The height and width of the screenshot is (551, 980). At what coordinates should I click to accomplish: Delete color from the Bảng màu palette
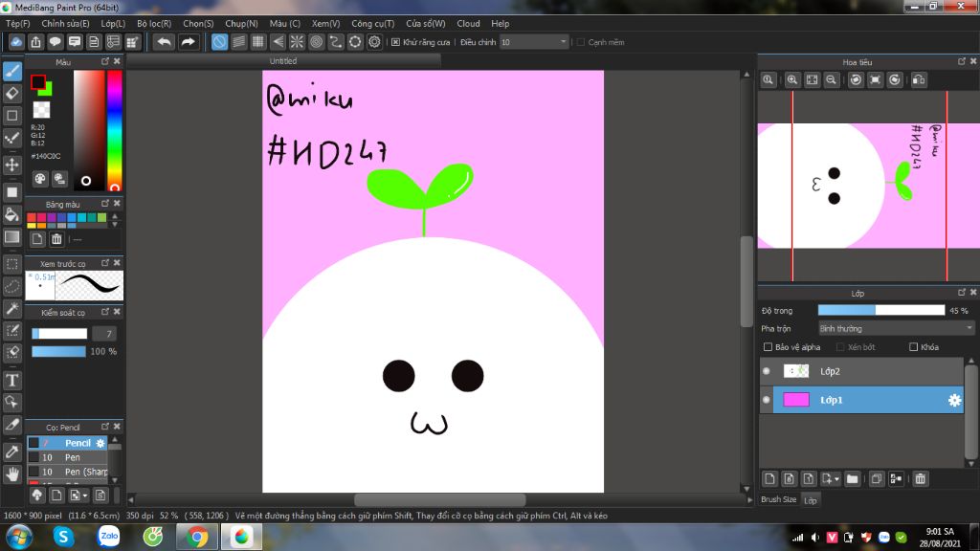pyautogui.click(x=56, y=239)
